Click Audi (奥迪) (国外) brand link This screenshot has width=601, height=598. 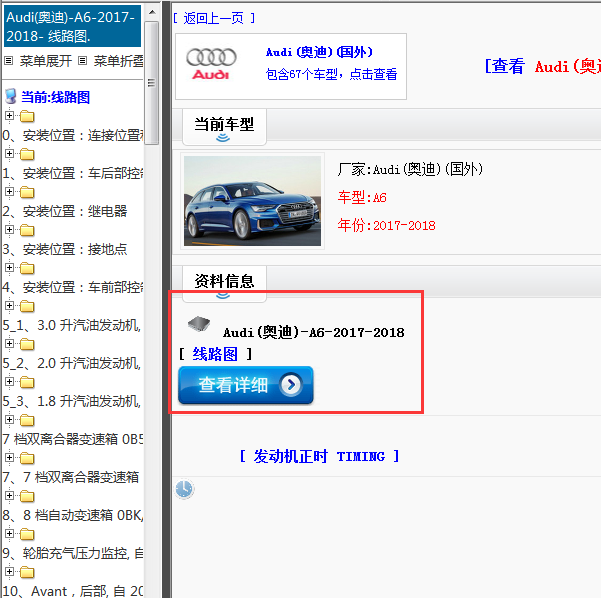tap(319, 52)
